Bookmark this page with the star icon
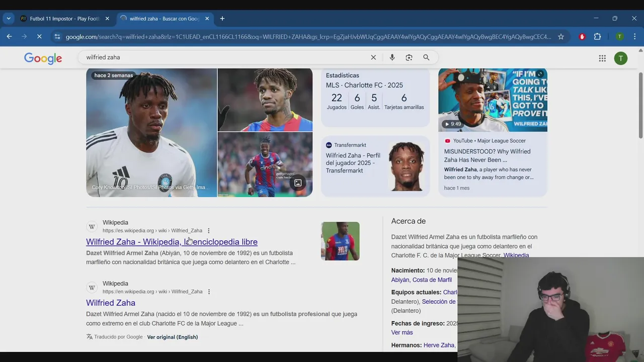This screenshot has height=362, width=644. pyautogui.click(x=561, y=37)
